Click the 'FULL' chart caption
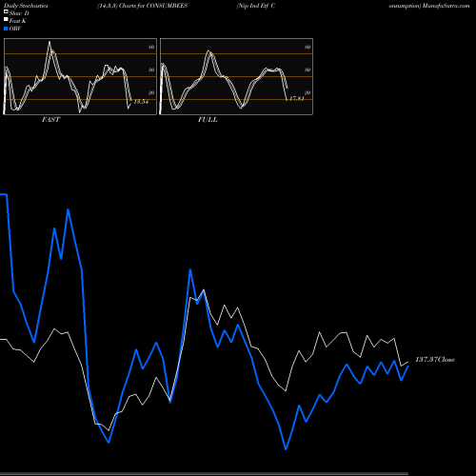Viewport: 476px width, 476px height. [208, 120]
